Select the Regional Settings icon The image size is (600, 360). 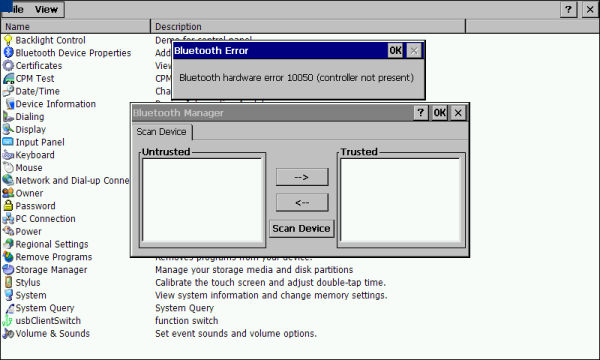tap(8, 244)
